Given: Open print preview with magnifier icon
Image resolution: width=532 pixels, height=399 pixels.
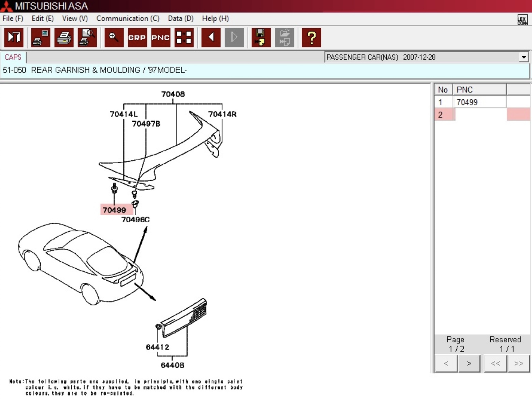Looking at the screenshot, I should tap(87, 38).
